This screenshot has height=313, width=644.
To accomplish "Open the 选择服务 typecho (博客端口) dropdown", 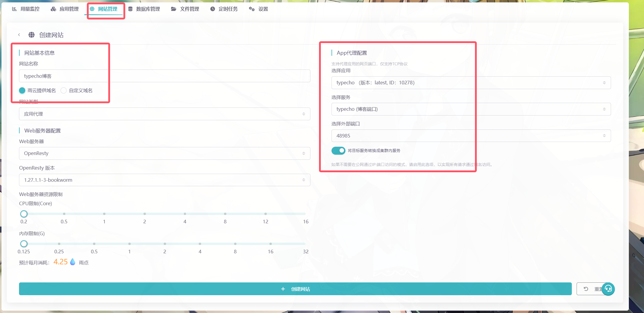I will pyautogui.click(x=471, y=109).
